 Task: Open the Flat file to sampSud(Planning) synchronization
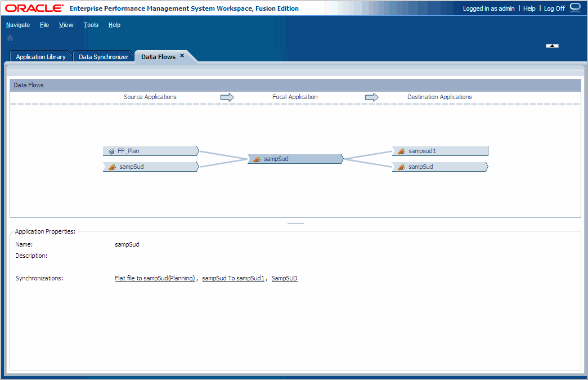155,278
